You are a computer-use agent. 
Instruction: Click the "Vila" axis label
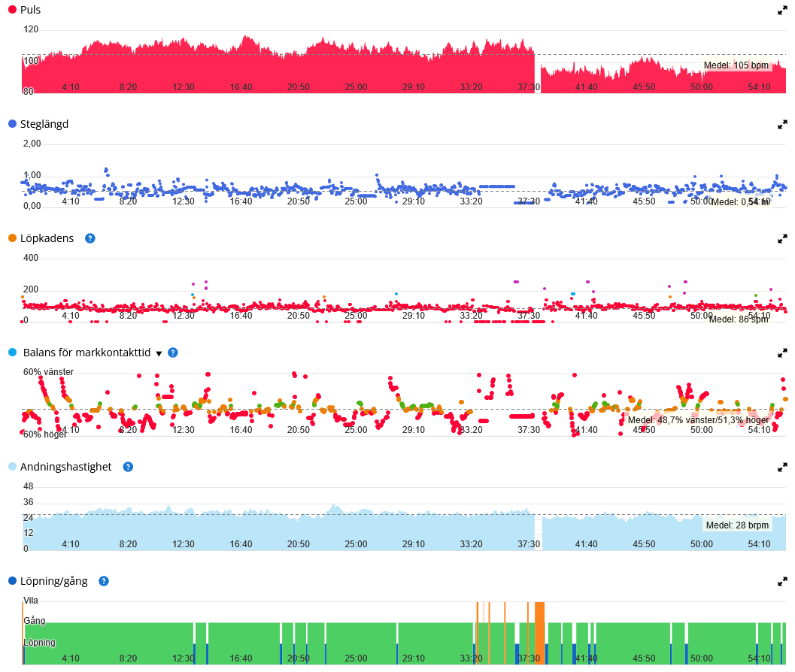point(30,601)
